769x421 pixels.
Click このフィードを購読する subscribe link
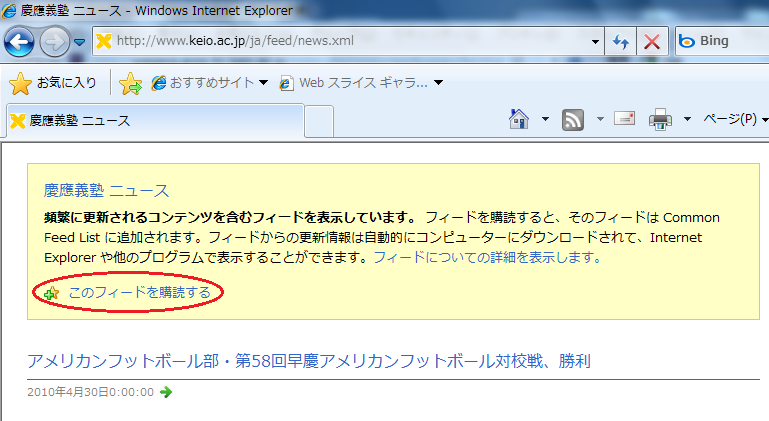tap(139, 292)
